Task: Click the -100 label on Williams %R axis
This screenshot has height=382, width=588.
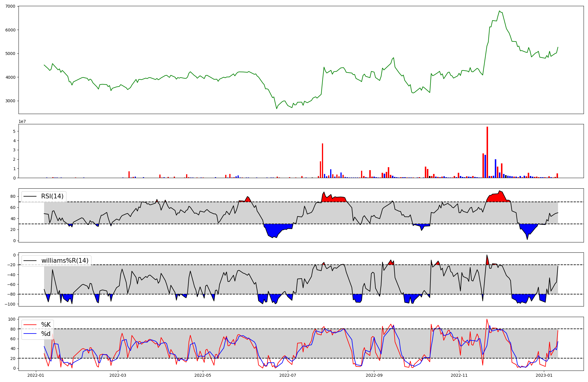Action: tap(10, 304)
